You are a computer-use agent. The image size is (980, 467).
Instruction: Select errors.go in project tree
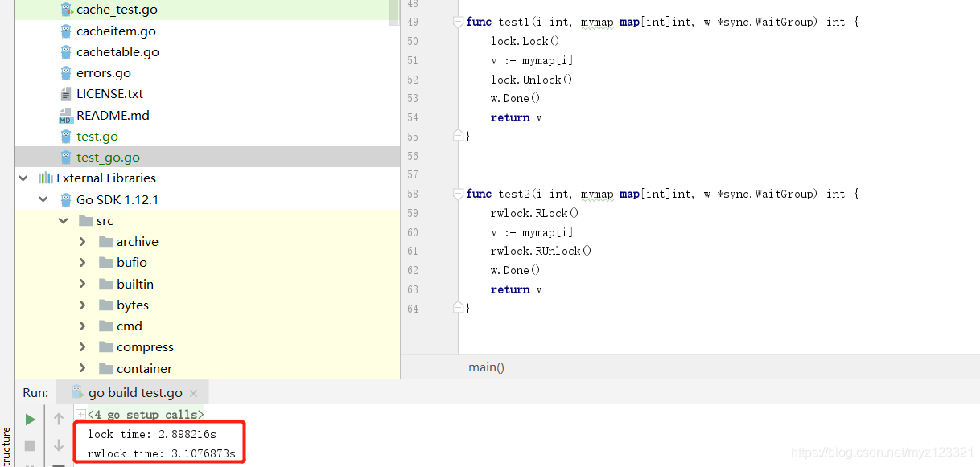(x=103, y=72)
